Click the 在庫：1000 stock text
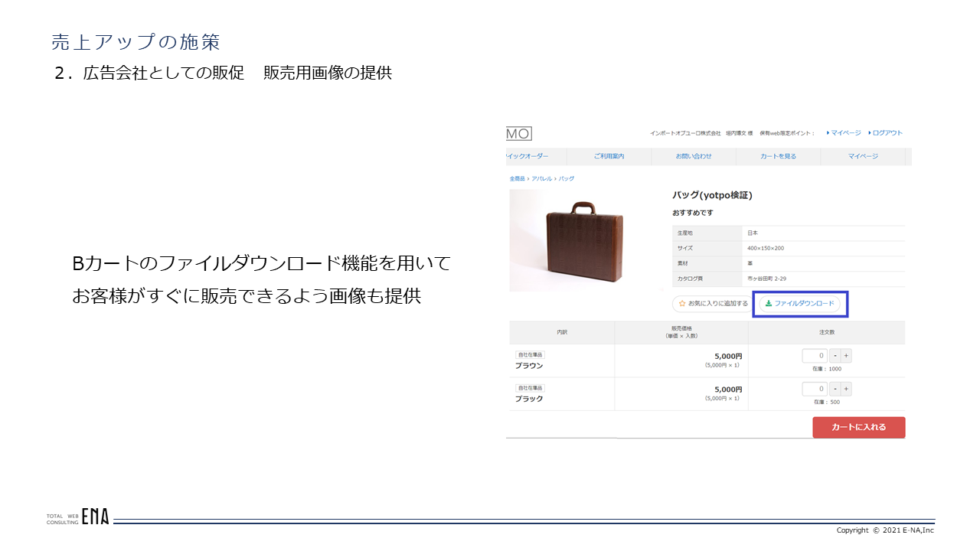The height and width of the screenshot is (551, 980). (x=827, y=369)
